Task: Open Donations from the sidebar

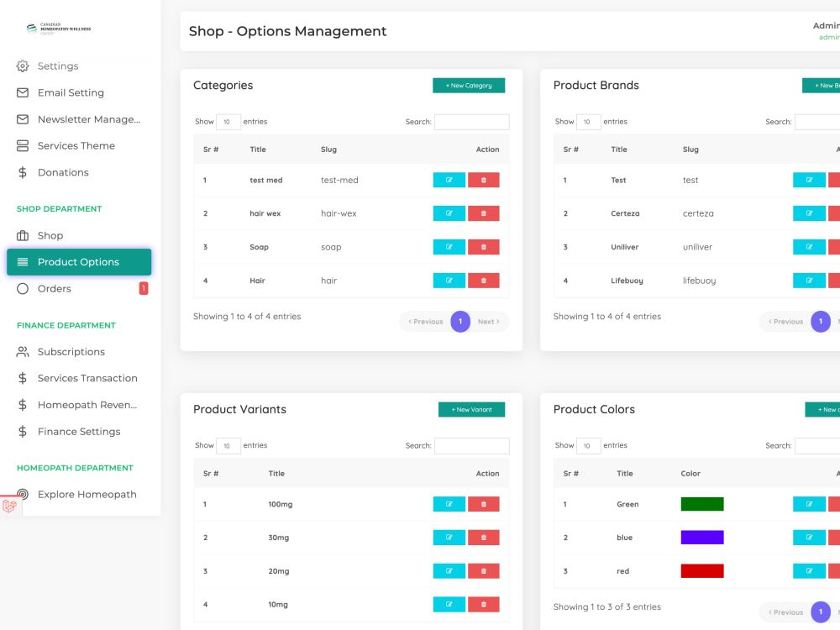Action: [62, 171]
